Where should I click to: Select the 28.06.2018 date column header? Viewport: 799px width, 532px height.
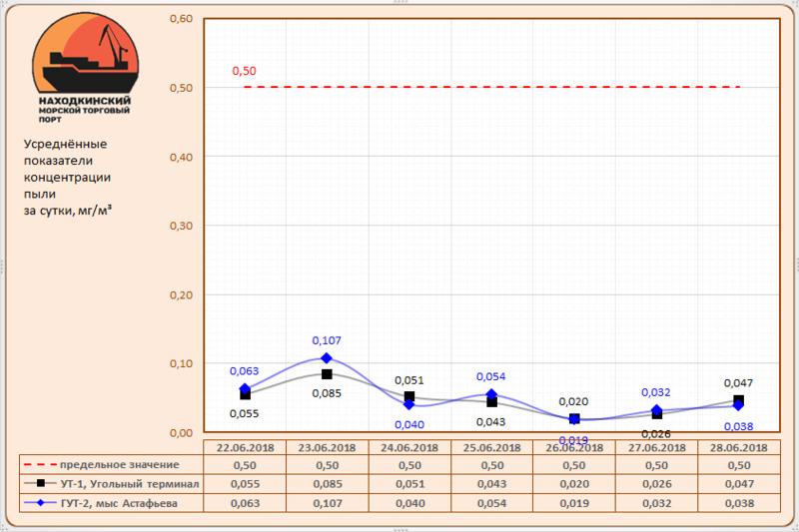click(x=738, y=447)
